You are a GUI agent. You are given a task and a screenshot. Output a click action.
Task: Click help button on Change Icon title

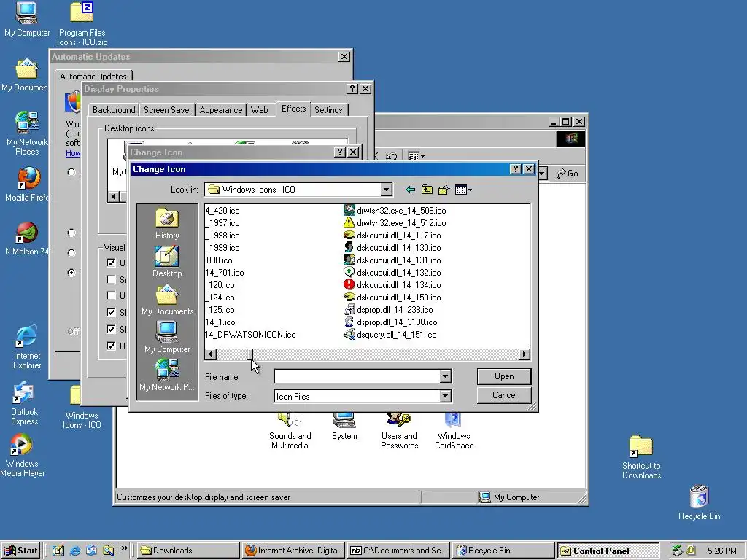click(516, 169)
